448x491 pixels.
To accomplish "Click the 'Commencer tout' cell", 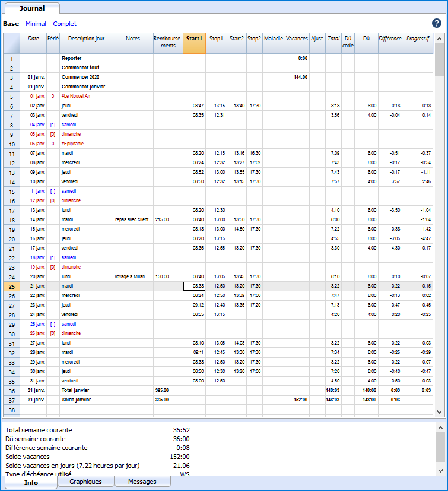I will tap(86, 68).
